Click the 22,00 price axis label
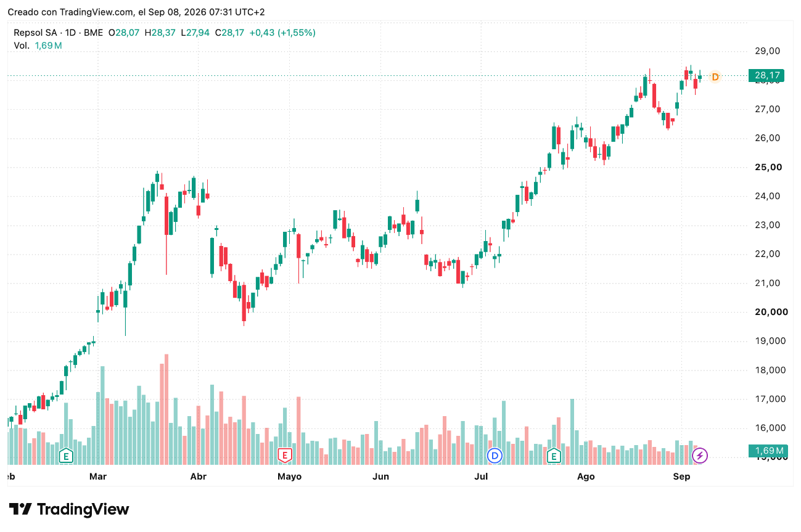The height and width of the screenshot is (532, 801). point(768,254)
